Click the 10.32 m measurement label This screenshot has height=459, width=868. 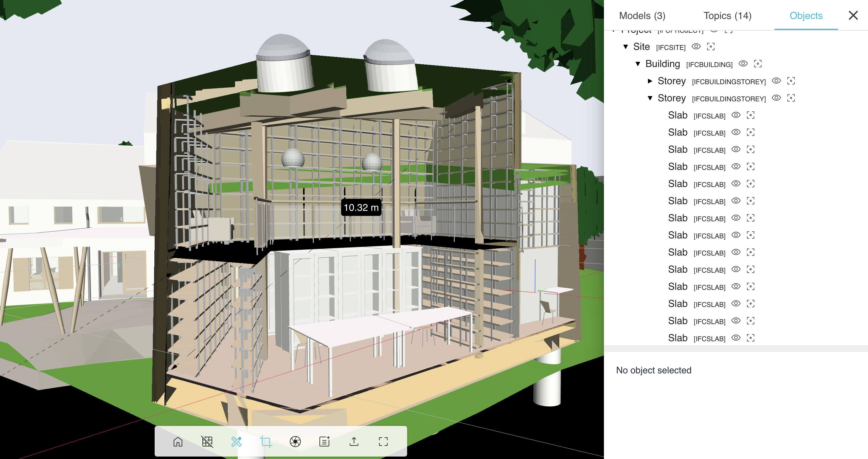pyautogui.click(x=361, y=207)
